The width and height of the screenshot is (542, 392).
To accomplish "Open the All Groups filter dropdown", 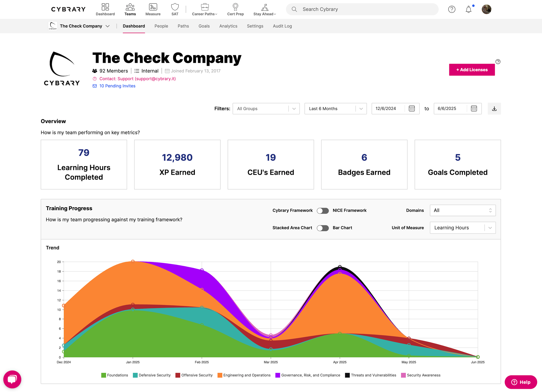I will pos(266,109).
